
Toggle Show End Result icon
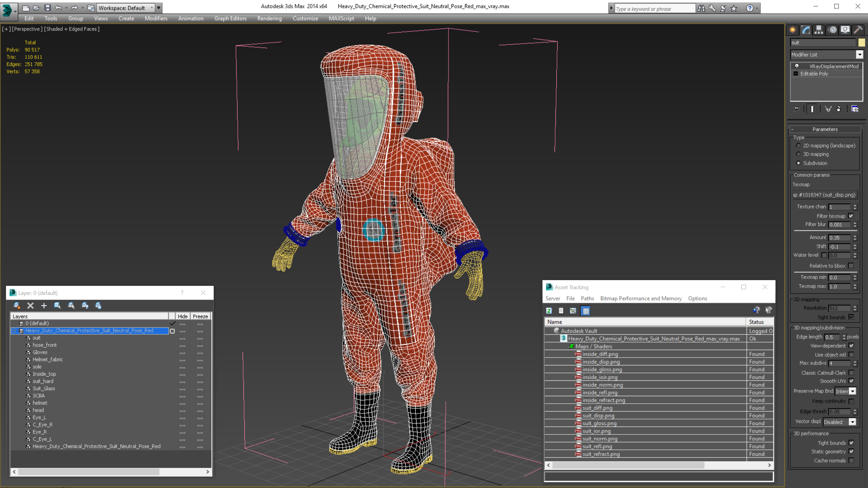[x=812, y=109]
